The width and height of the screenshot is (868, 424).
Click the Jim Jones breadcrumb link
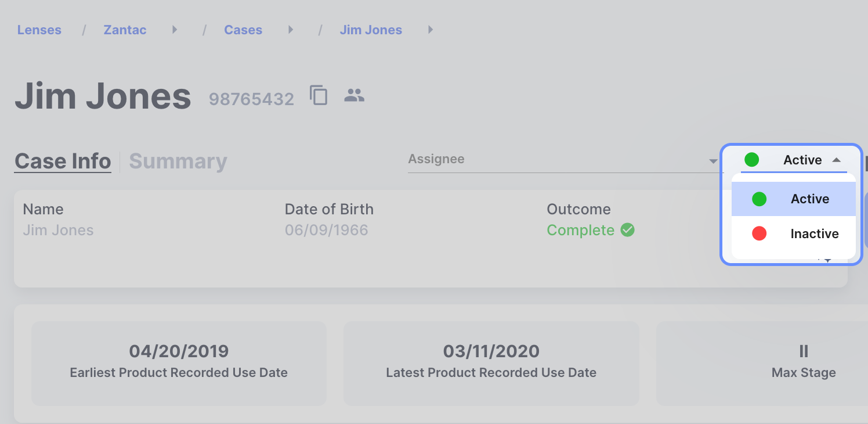coord(371,30)
